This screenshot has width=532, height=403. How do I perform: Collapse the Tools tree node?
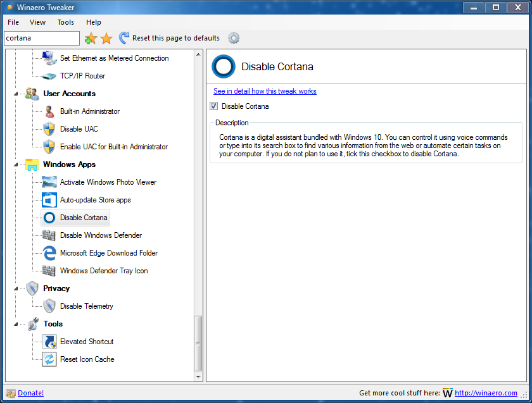click(16, 324)
